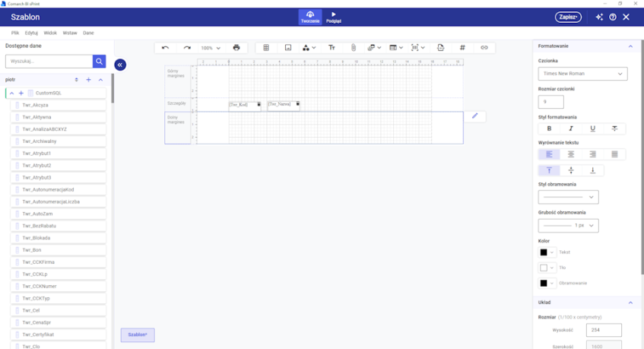Switch to the Podgląd tab
Viewport: 644px width, 349px height.
click(x=333, y=17)
